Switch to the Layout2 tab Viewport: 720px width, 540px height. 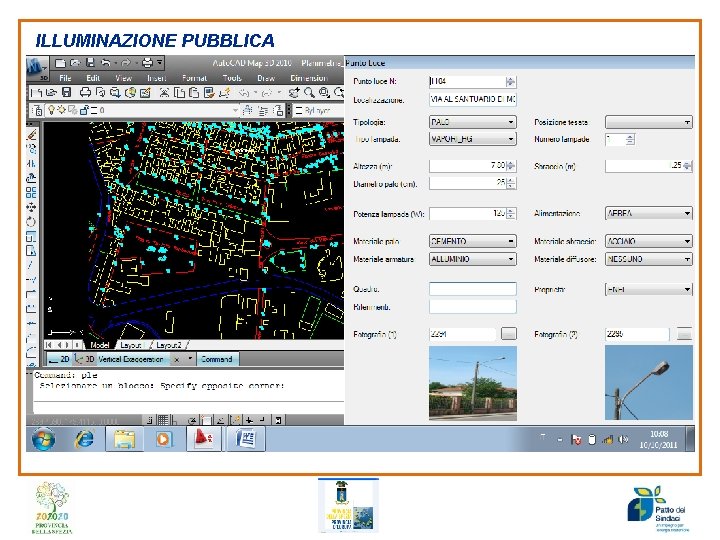click(169, 345)
